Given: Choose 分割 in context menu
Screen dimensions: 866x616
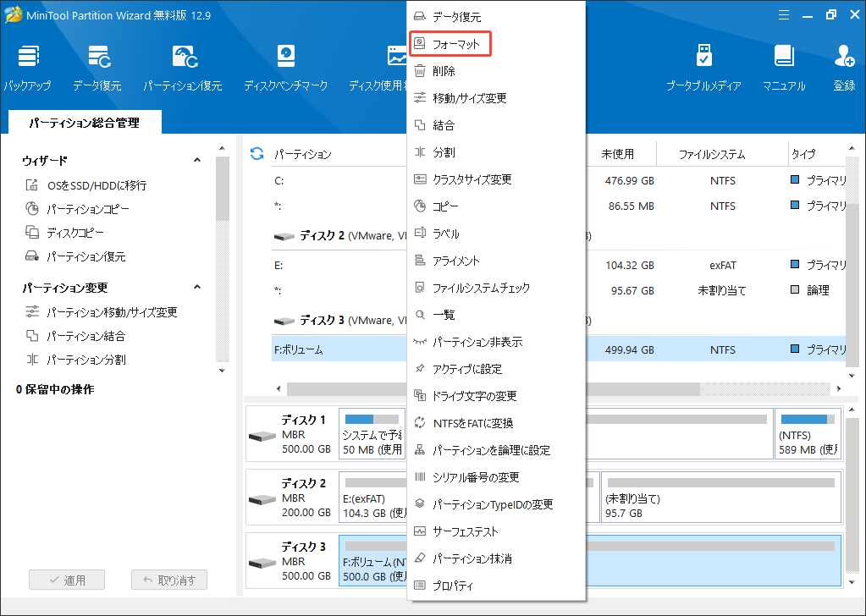Looking at the screenshot, I should (496, 152).
